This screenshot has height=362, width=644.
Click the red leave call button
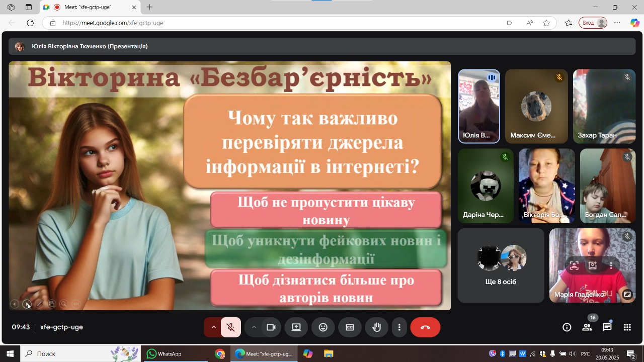[425, 327]
